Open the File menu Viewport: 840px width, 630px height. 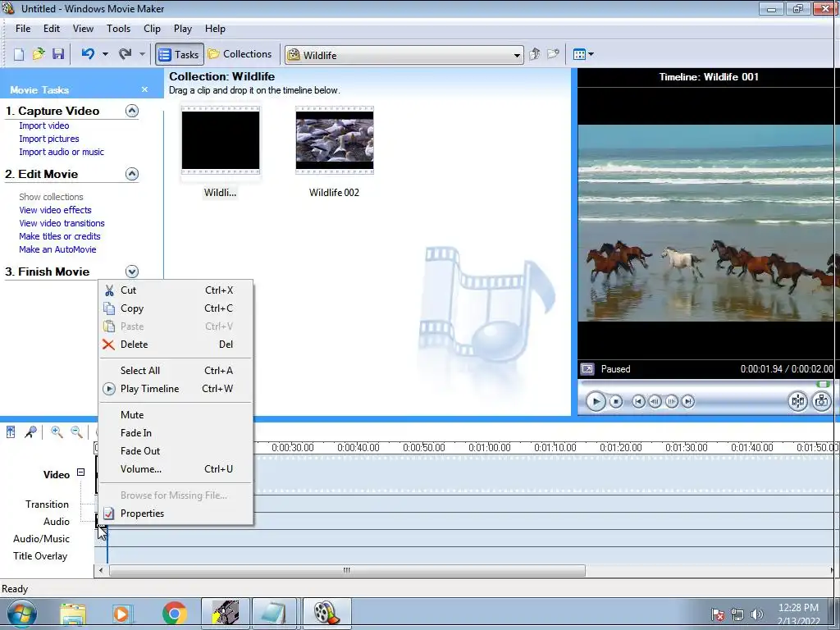(23, 29)
